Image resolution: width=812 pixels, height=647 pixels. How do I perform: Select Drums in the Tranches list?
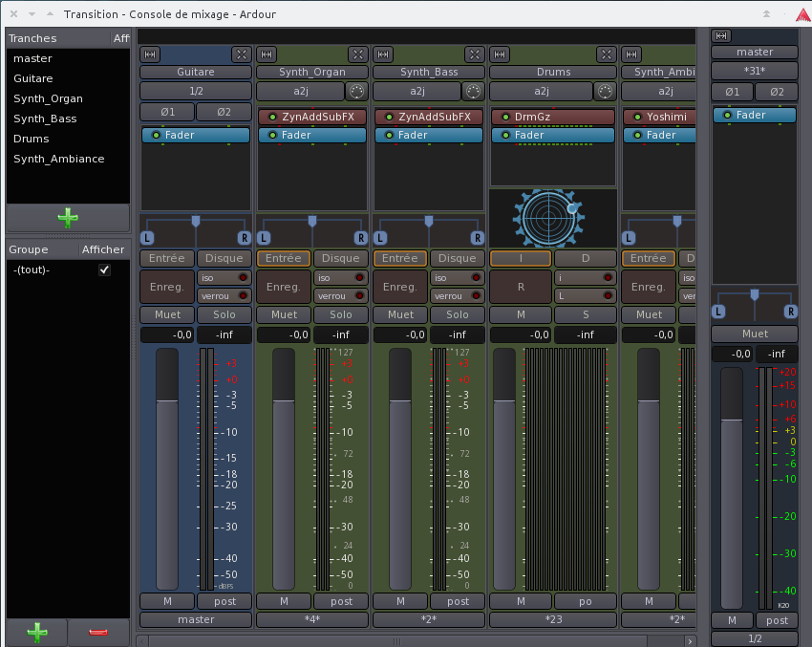31,139
